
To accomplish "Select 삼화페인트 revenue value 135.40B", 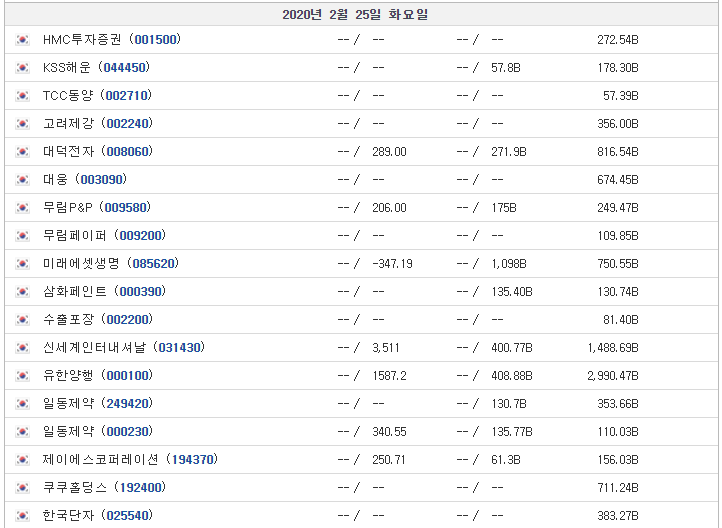I will point(512,292).
